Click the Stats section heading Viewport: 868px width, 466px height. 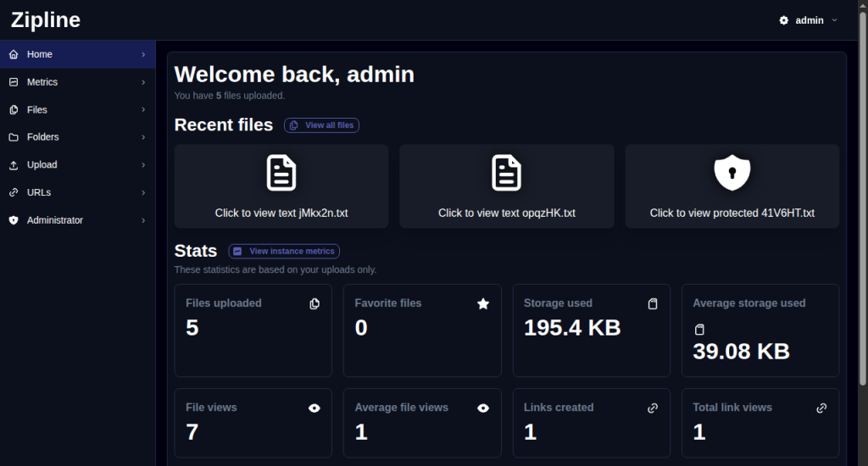coord(196,251)
